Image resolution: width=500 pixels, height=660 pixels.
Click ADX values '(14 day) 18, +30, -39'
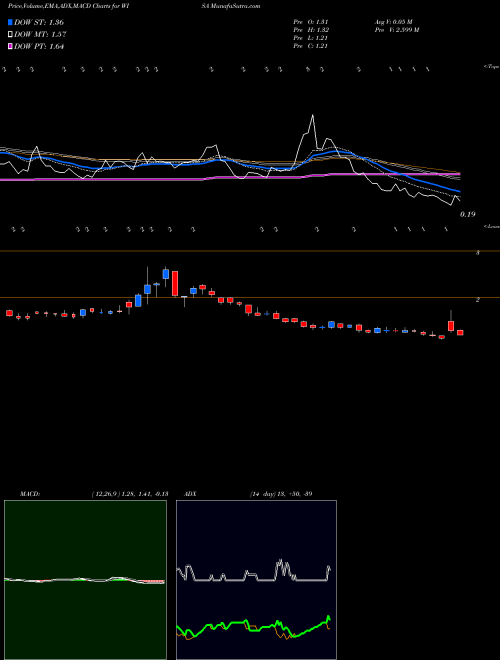point(281,494)
